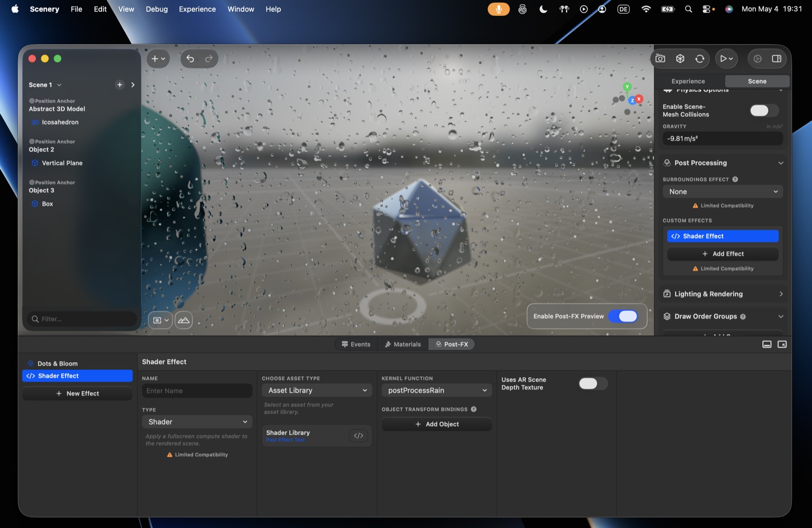Click the Wi-Fi status icon

click(646, 9)
